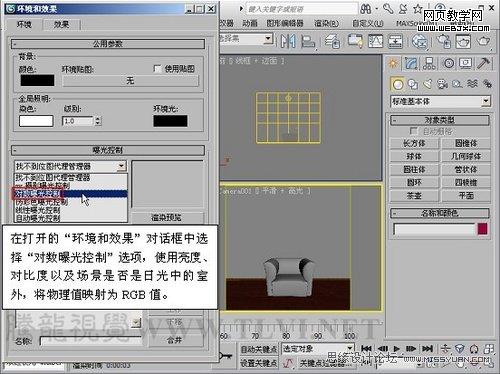Image resolution: width=500 pixels, height=374 pixels.
Task: Toggle the 设置关键点 set key button
Action: pos(259,363)
